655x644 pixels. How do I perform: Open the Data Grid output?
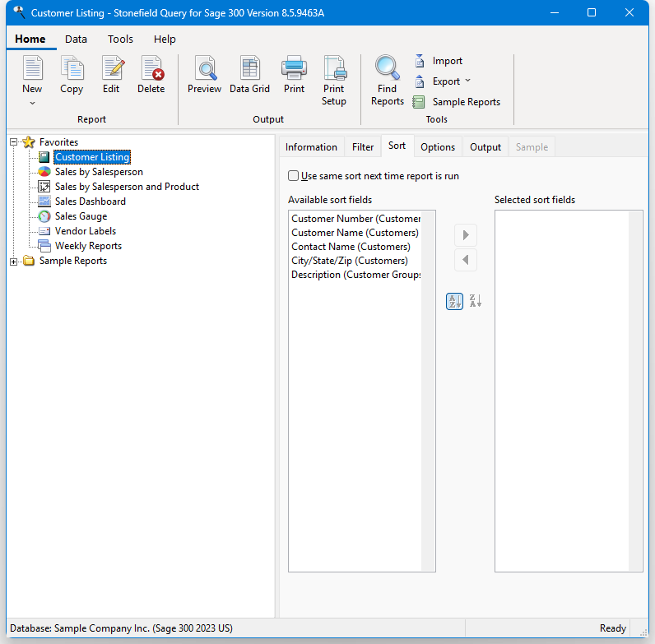point(249,75)
